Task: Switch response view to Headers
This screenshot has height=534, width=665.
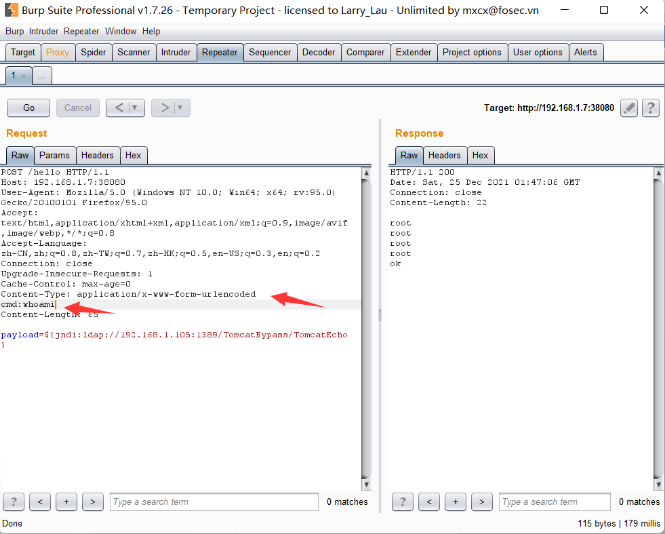Action: [x=444, y=155]
